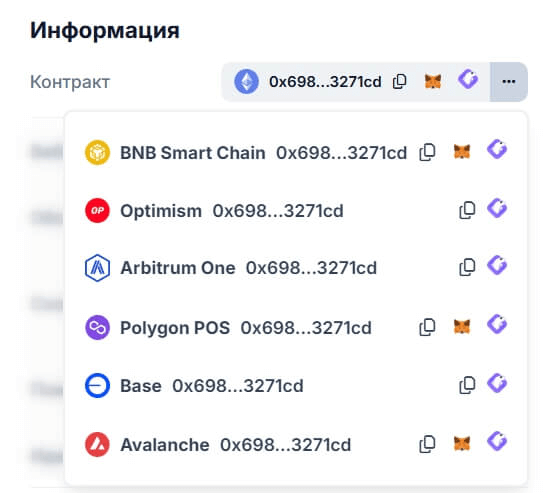Copy the Ethereum contract address
Screen dimensions: 545x493
coord(399,82)
